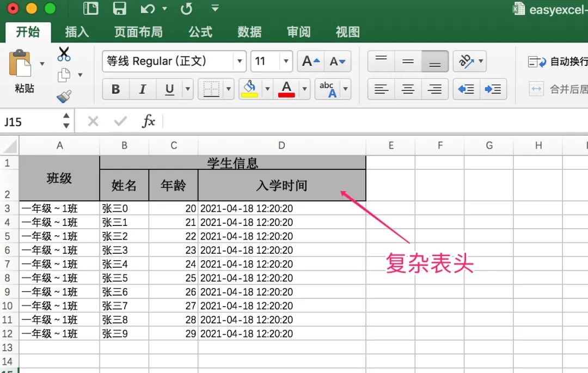Toggle bold formatting with the B button
The image size is (588, 373).
tap(115, 89)
